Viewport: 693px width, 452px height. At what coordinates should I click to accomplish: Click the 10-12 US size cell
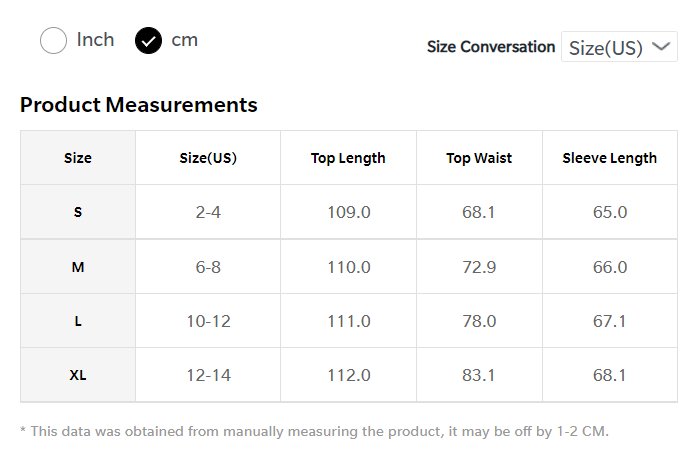click(208, 321)
